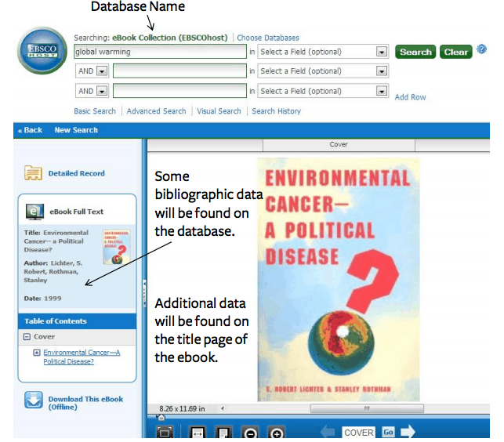The height and width of the screenshot is (442, 504).
Task: Click the 8.26 x 11.69 in text
Action: [182, 408]
